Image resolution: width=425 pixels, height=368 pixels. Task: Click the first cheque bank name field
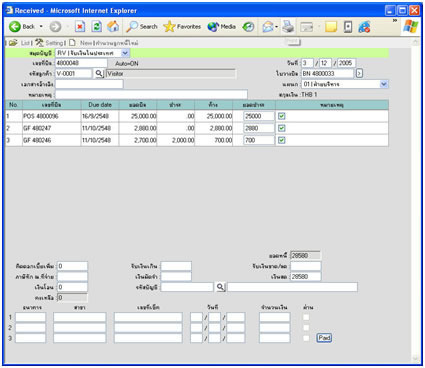tap(30, 317)
